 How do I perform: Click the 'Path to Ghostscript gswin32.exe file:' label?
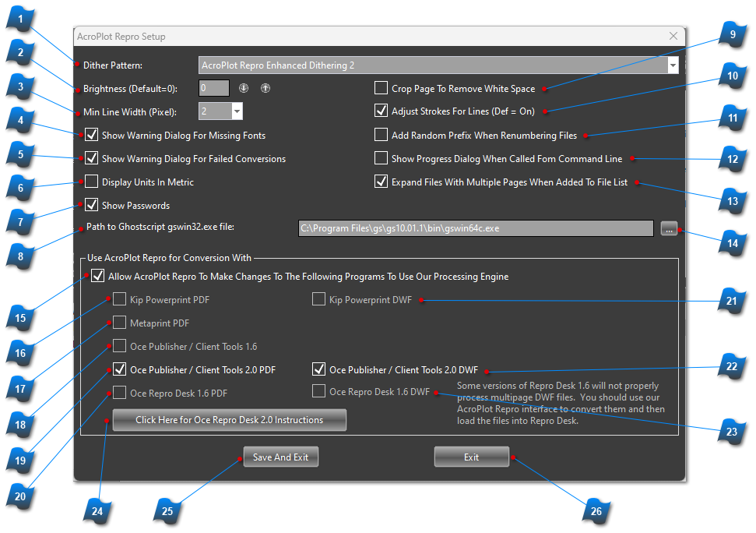[x=160, y=227]
